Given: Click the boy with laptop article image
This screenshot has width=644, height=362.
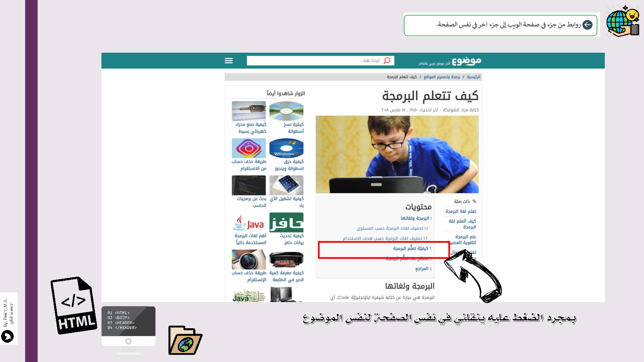Looking at the screenshot, I should coord(397,154).
